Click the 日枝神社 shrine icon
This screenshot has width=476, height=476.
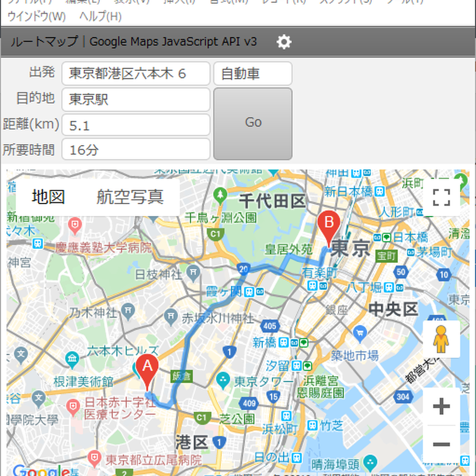(x=193, y=273)
